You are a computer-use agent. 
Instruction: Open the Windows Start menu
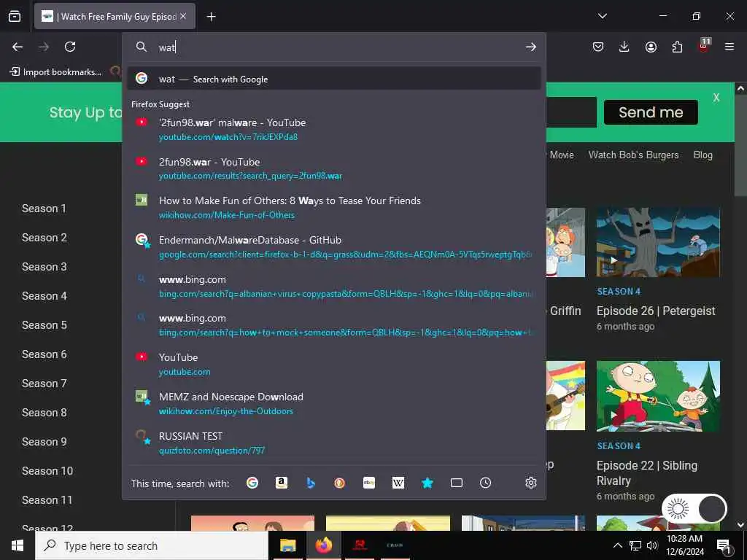18,545
